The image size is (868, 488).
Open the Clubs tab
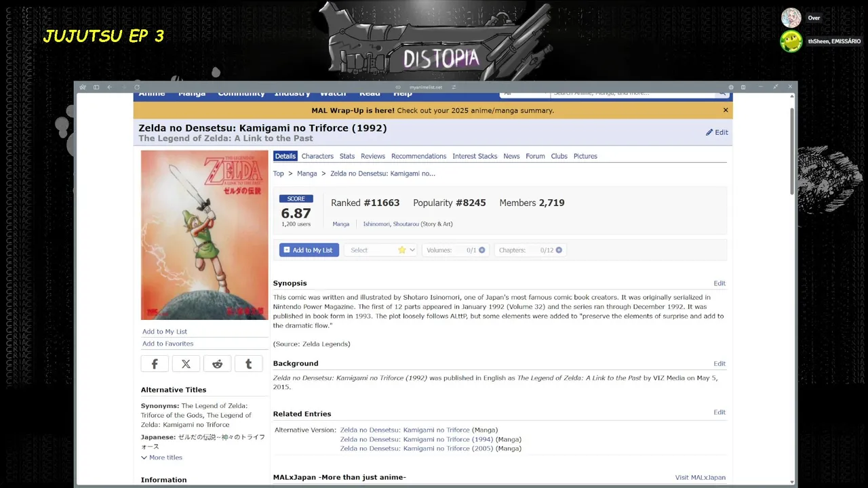pyautogui.click(x=559, y=156)
